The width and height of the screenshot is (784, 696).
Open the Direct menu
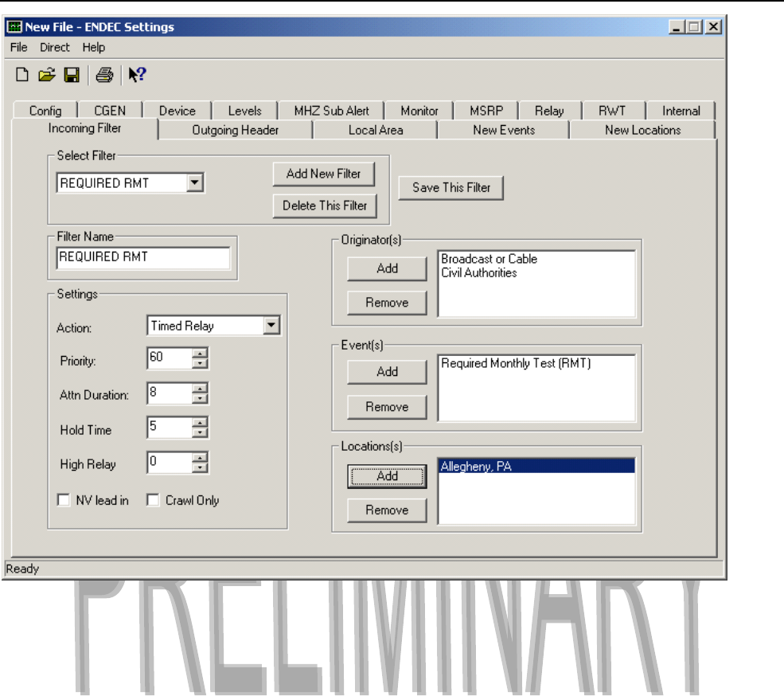[x=54, y=47]
